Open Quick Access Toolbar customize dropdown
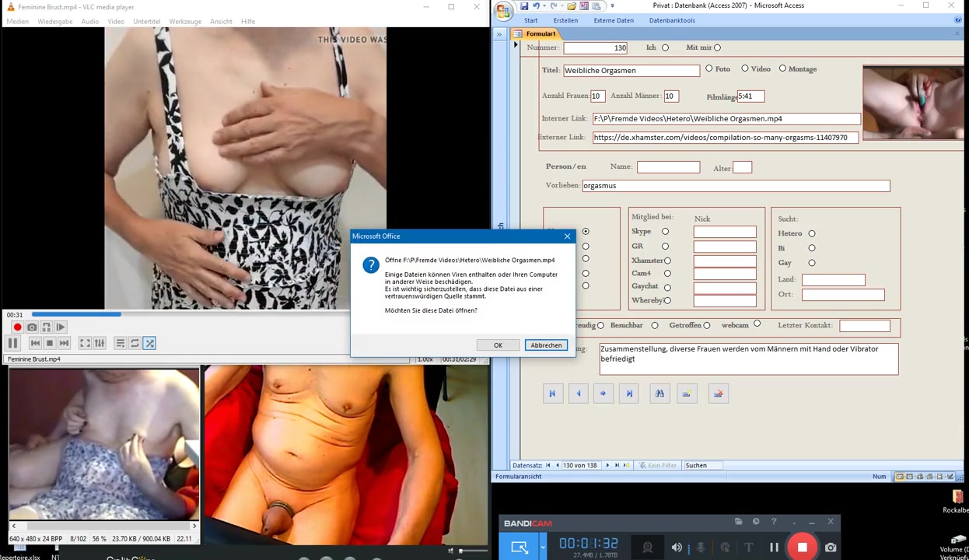Image resolution: width=969 pixels, height=560 pixels. tap(612, 5)
